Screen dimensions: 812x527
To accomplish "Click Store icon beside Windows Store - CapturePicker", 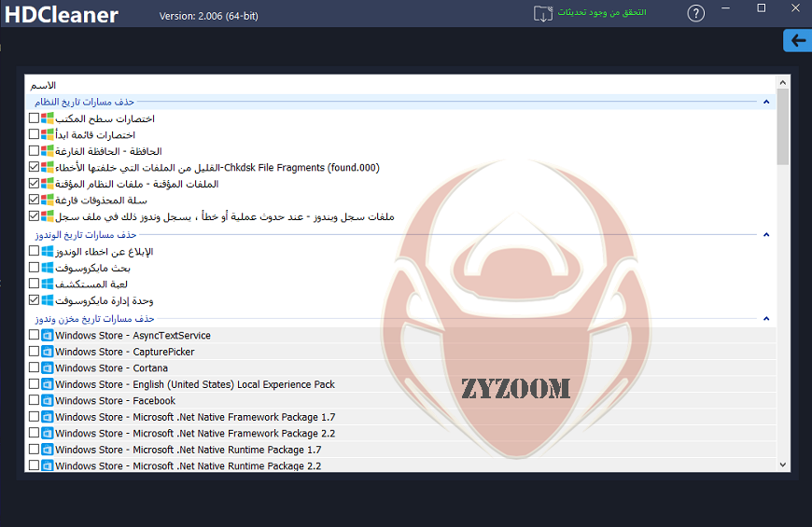I will coord(47,352).
